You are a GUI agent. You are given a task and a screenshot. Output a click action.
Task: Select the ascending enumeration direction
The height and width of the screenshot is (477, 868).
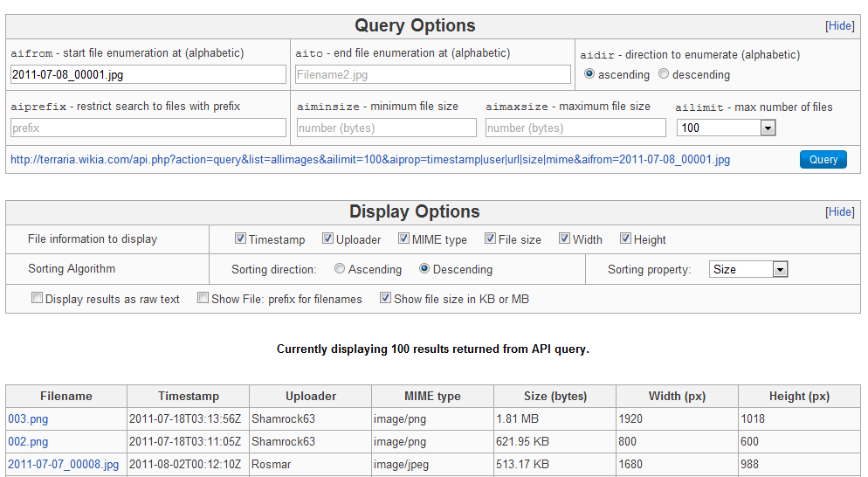[x=589, y=74]
